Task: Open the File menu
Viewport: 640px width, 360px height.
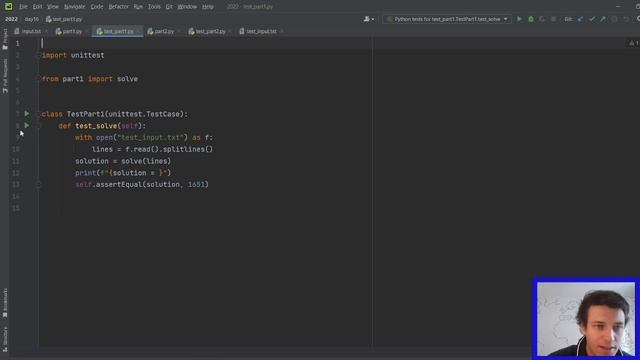Action: coord(23,7)
